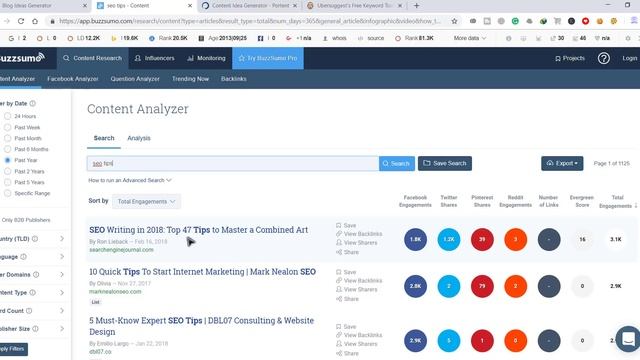Open the Influencers menu
The height and width of the screenshot is (360, 640).
[154, 58]
